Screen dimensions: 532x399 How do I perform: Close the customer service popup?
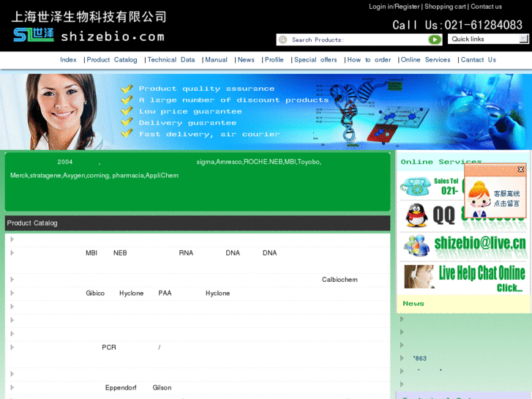[520, 169]
